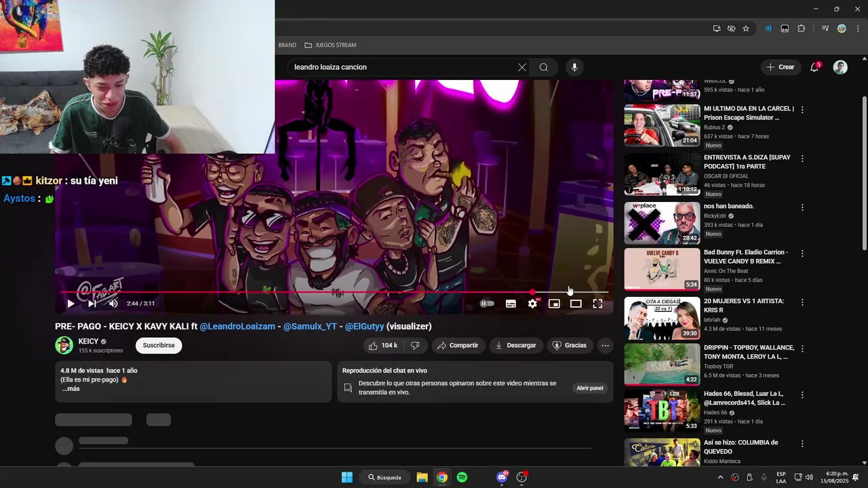Open options for 'DRIPPIN - TOPBOY' video
This screenshot has height=488, width=868.
point(802,349)
